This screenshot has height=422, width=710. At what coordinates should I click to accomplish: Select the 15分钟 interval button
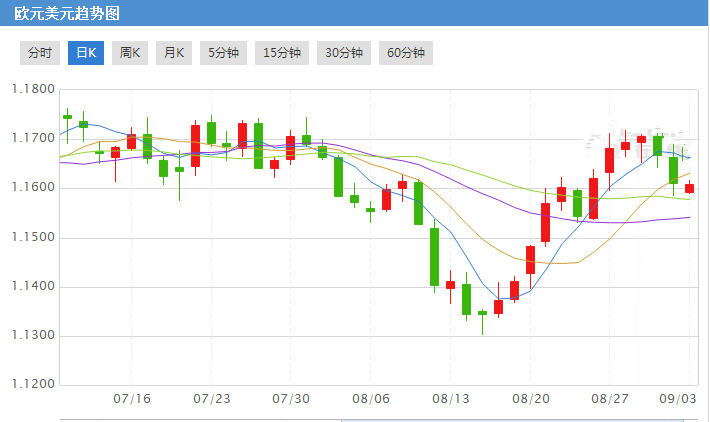pos(281,53)
